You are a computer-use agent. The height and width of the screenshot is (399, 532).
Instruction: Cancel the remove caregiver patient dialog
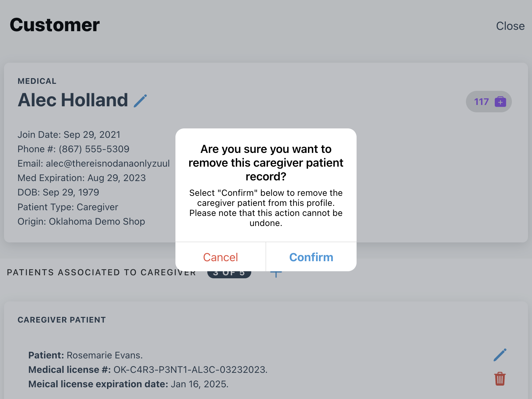[220, 257]
